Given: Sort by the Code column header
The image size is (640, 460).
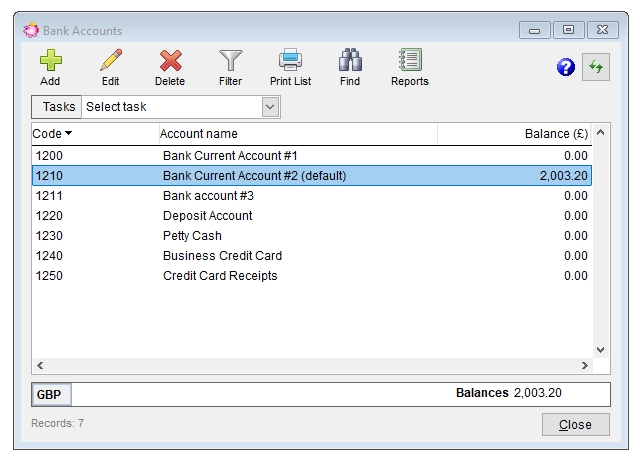Looking at the screenshot, I should coord(95,134).
